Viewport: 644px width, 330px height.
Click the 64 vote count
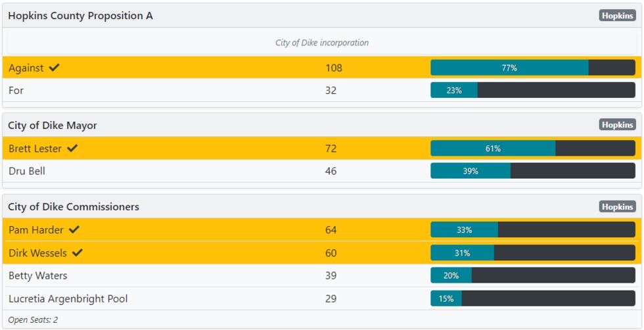tap(331, 229)
